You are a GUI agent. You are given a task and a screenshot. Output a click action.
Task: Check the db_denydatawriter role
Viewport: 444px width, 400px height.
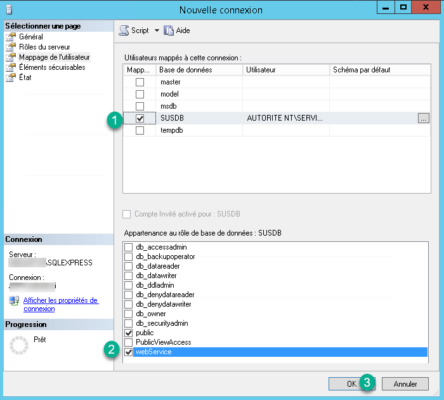[x=128, y=304]
